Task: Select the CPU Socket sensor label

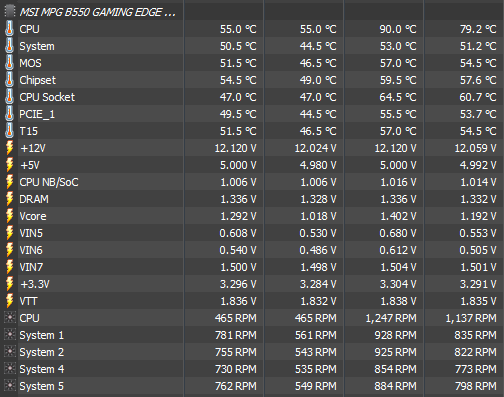Action: click(47, 97)
